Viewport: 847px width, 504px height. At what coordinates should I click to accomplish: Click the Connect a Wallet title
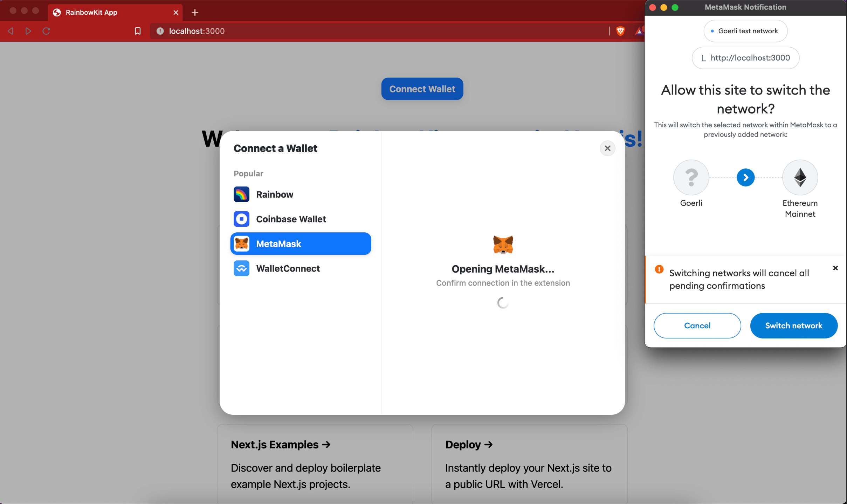click(x=275, y=148)
